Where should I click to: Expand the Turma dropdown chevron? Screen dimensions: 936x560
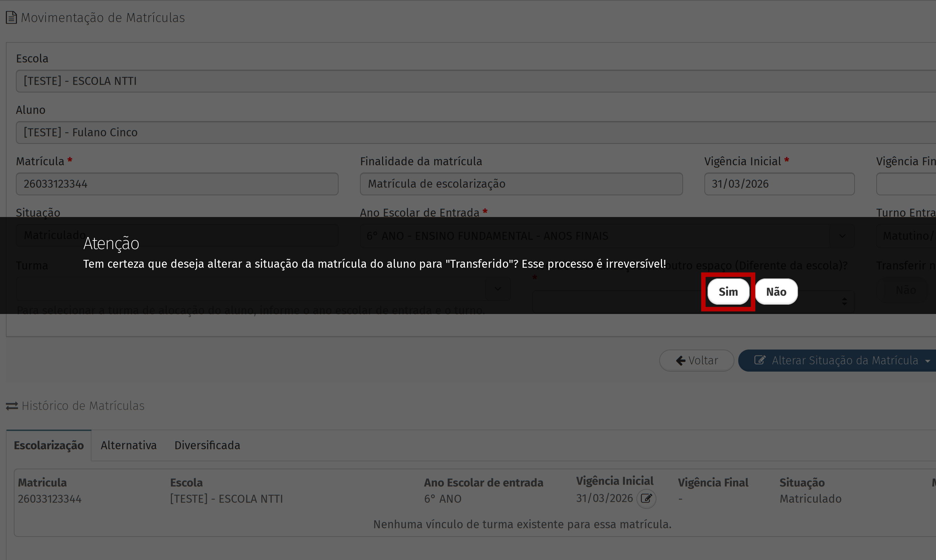coord(497,289)
